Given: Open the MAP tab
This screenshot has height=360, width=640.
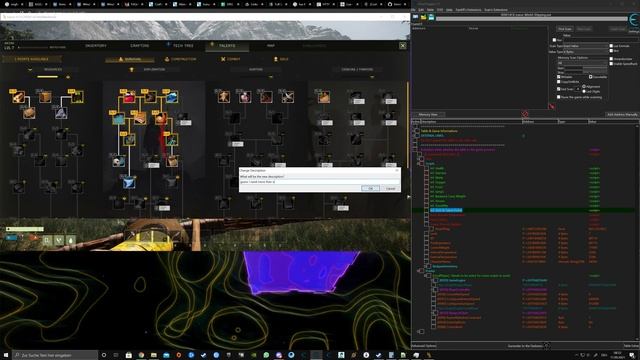Looking at the screenshot, I should point(271,46).
